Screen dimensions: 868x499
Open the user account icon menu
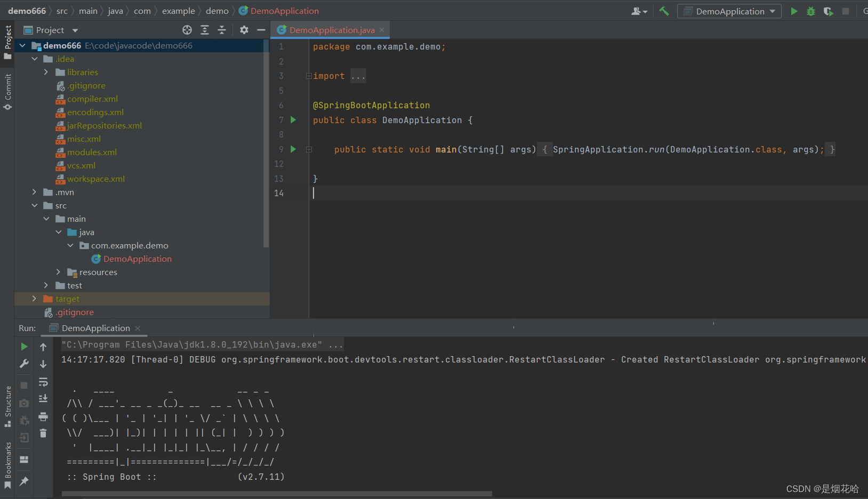(639, 11)
